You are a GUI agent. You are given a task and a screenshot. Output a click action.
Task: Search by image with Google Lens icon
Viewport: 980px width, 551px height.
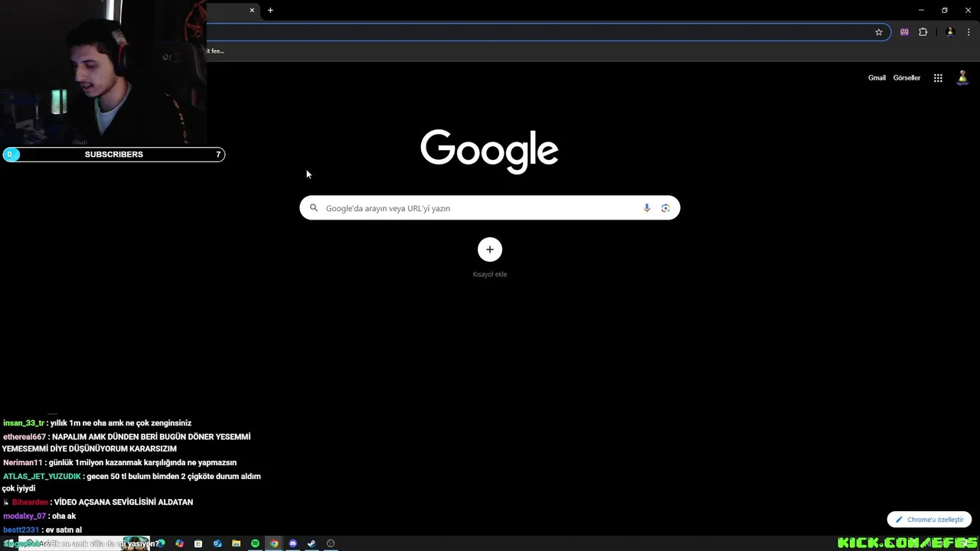(665, 208)
